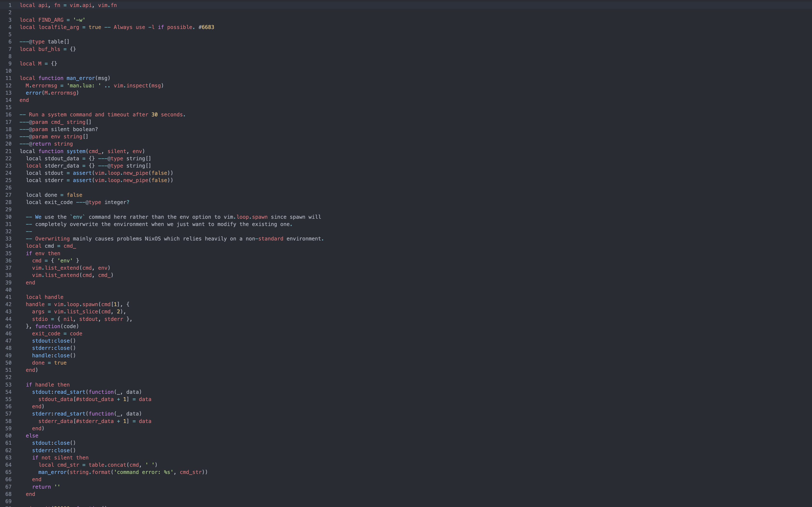Click table.concat call on line 64

tap(107, 465)
